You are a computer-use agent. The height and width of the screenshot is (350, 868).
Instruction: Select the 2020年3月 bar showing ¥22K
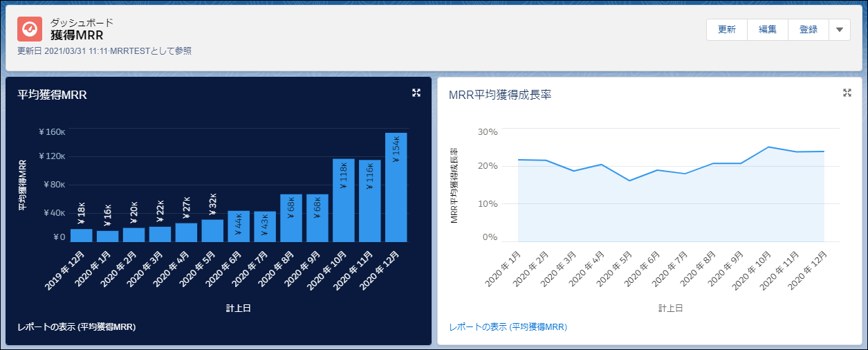pyautogui.click(x=160, y=234)
